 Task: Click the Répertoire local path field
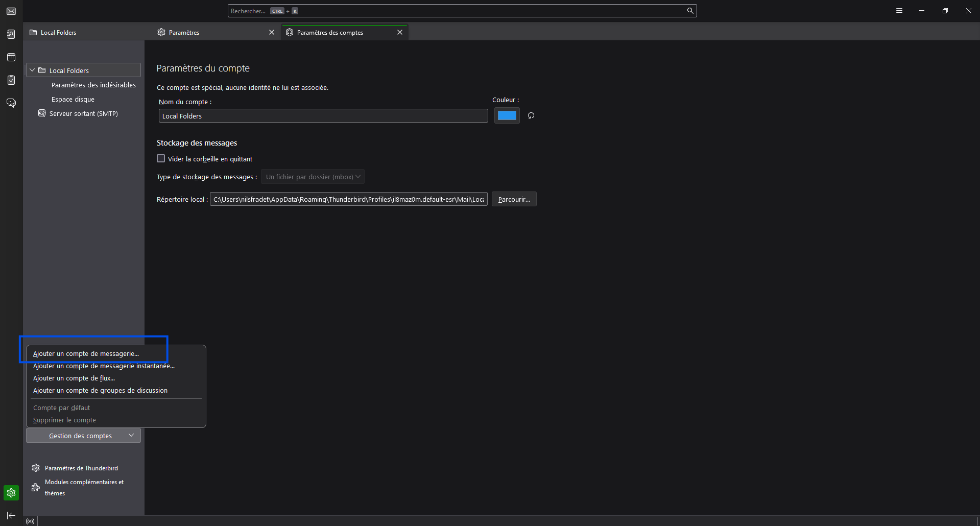click(349, 199)
